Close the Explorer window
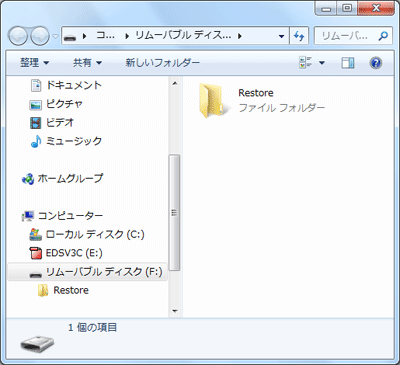This screenshot has width=400, height=365. tap(376, 8)
